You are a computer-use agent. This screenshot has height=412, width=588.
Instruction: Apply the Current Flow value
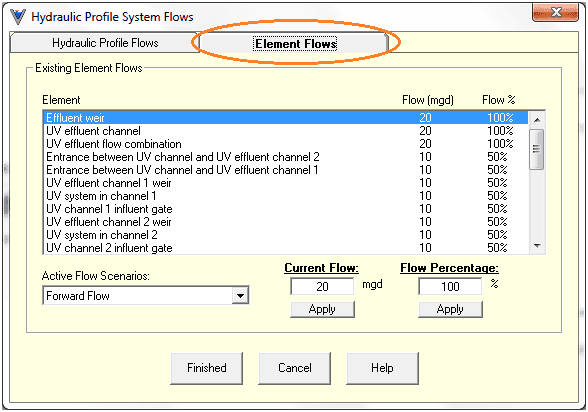(322, 309)
